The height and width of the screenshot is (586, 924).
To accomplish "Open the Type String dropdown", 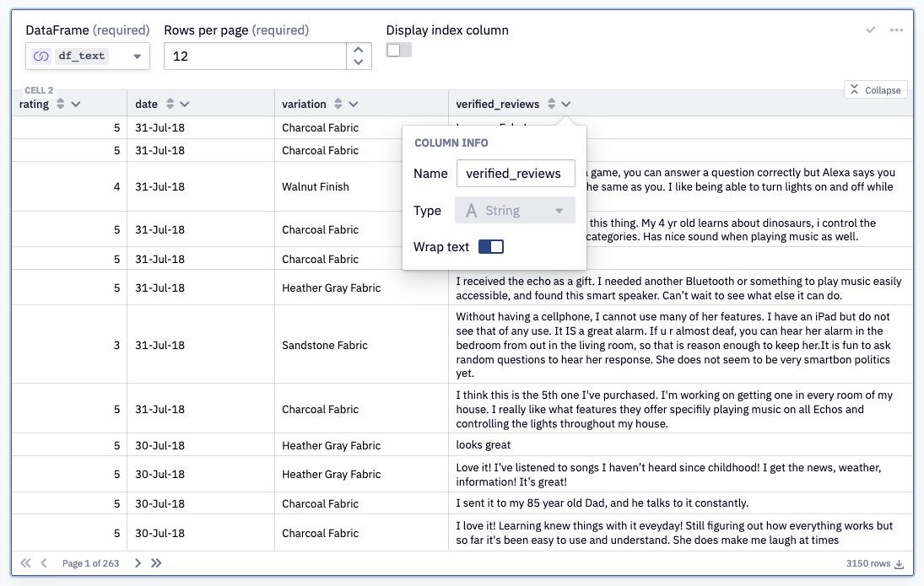I will coord(515,210).
